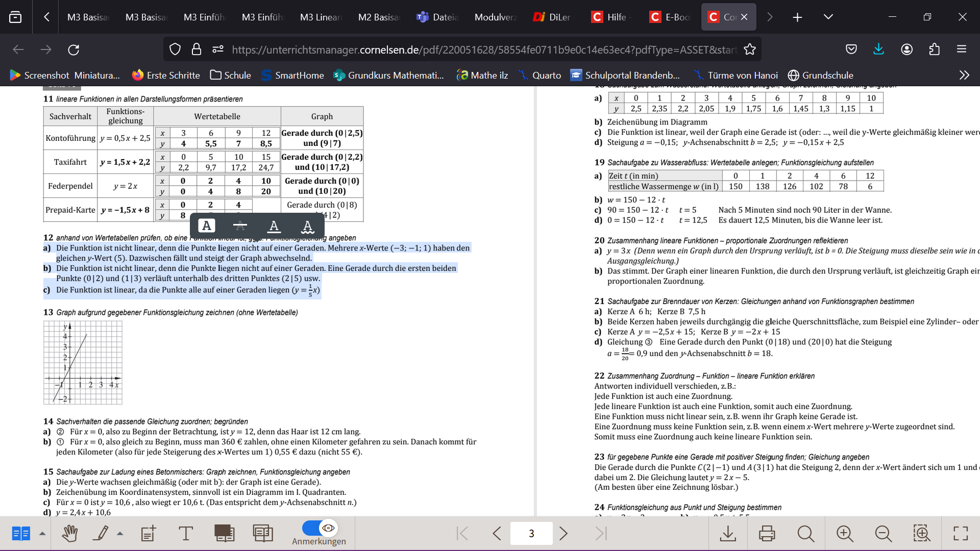
Task: Open the pencil tool options arrow
Action: coord(120,534)
